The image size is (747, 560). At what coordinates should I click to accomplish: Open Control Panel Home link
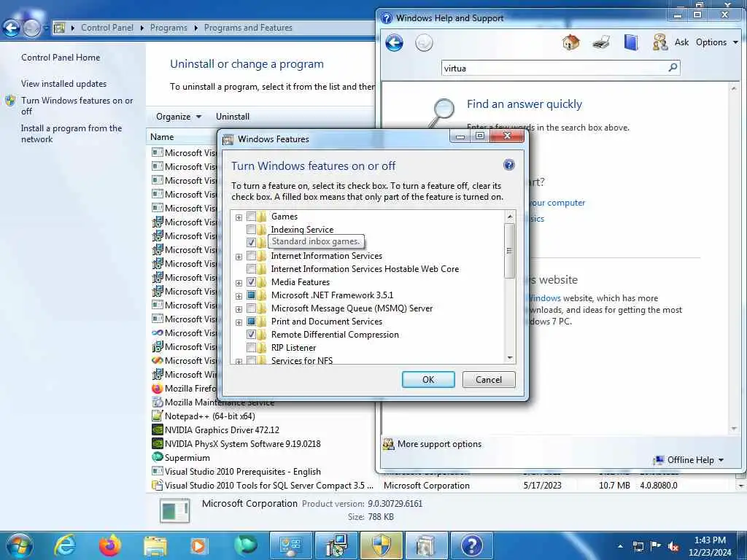pyautogui.click(x=61, y=58)
